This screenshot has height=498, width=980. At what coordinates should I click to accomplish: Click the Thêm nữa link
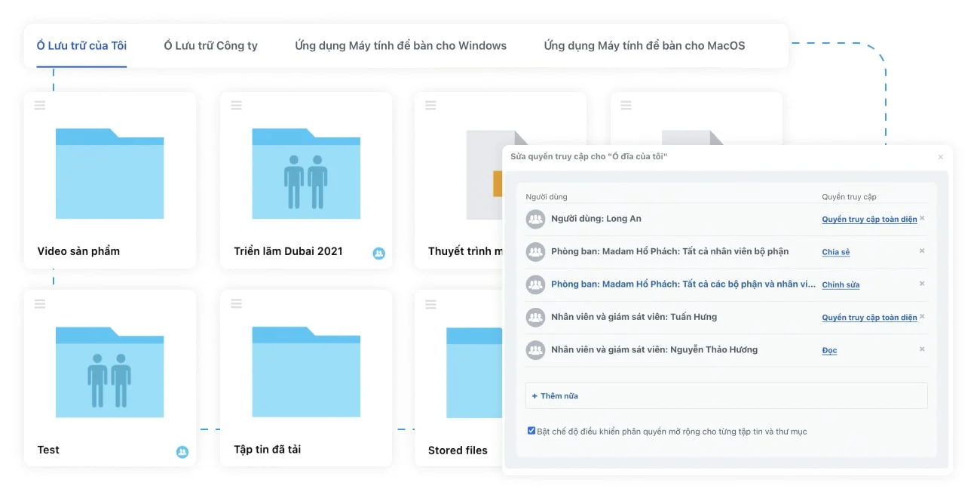point(556,395)
